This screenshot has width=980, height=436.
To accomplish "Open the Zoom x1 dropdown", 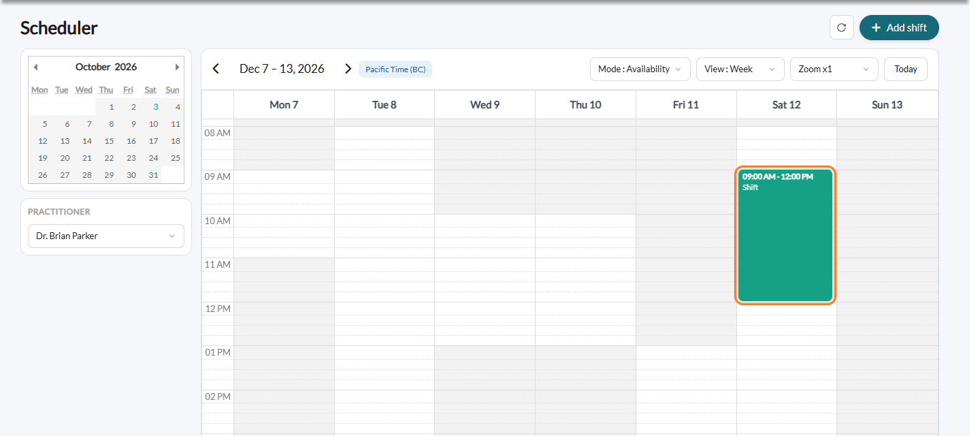I will click(834, 69).
